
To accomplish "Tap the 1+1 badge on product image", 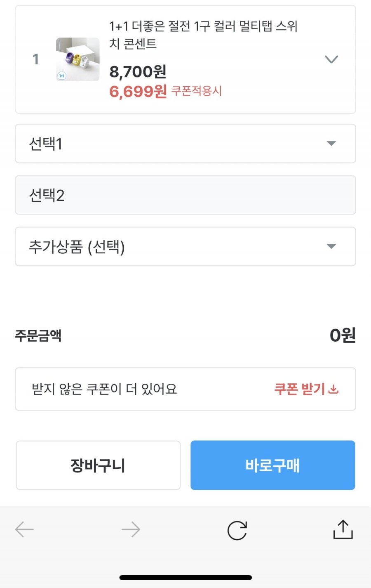I will pos(61,76).
